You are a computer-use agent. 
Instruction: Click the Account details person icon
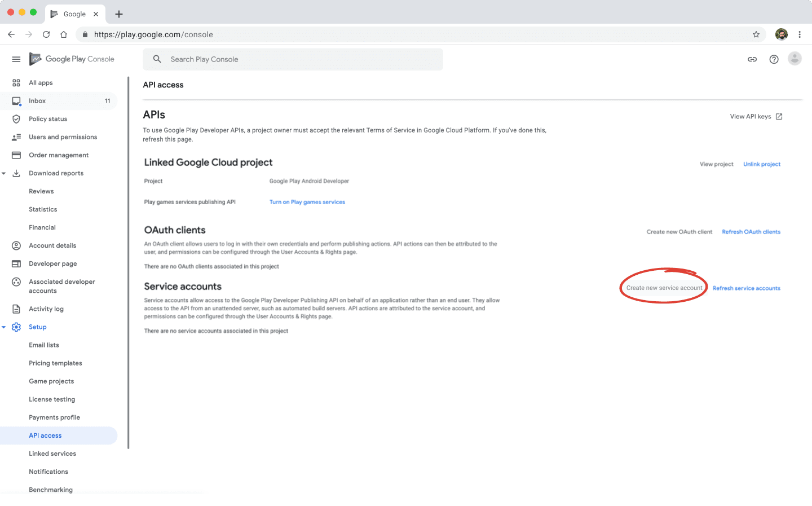click(16, 245)
